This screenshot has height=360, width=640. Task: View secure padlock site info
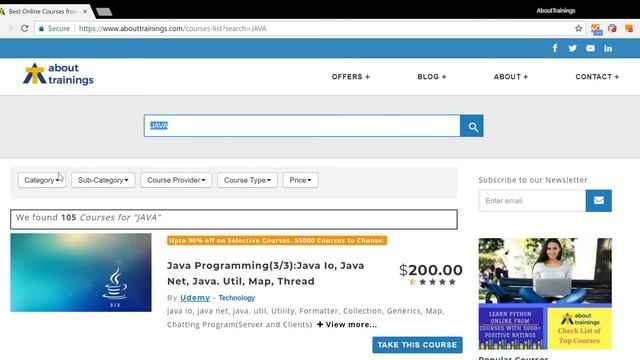coord(41,28)
